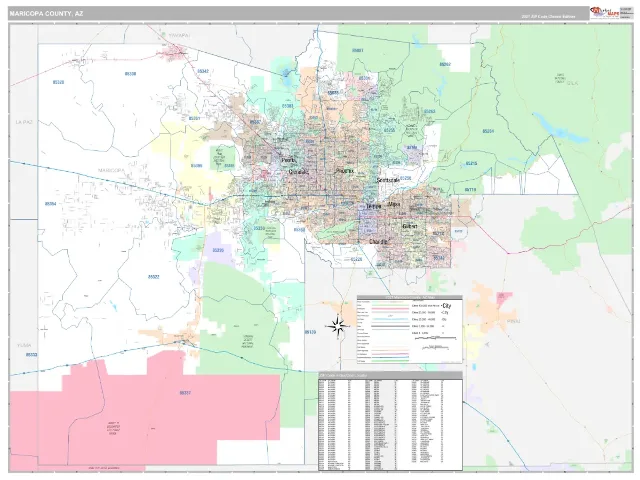Click the compass rose symbol
The height and width of the screenshot is (480, 640).
pyautogui.click(x=338, y=326)
